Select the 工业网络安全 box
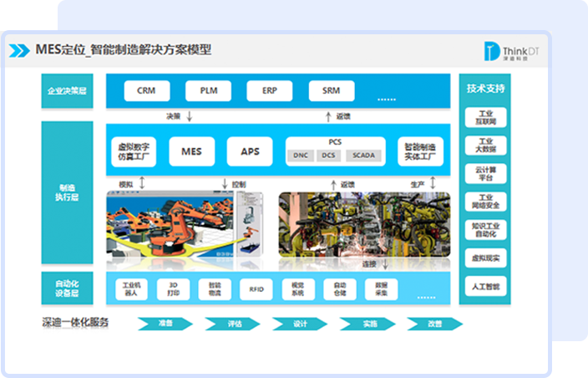Viewport: 588px width, 378px height. click(485, 202)
